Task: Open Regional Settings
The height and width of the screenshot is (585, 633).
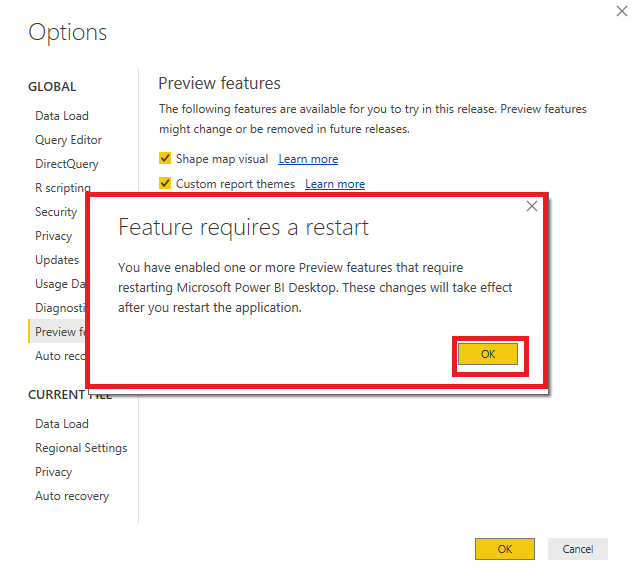Action: (x=81, y=448)
